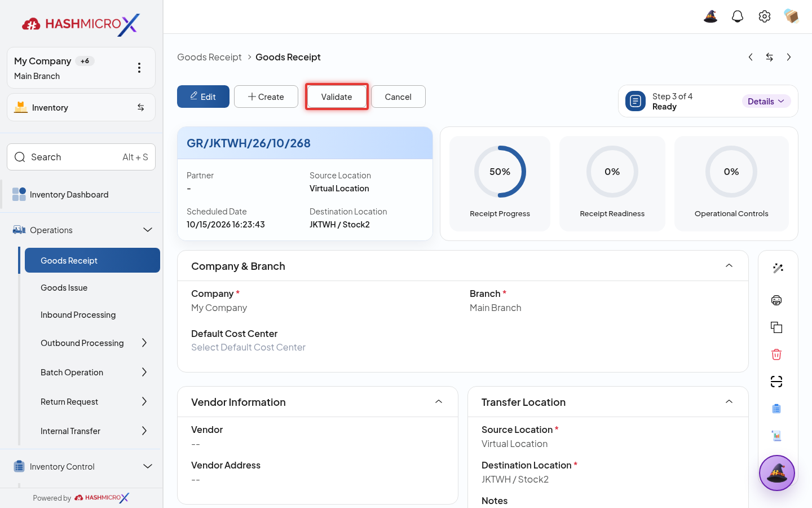Delete record with red trash icon
This screenshot has width=812, height=508.
pos(776,354)
